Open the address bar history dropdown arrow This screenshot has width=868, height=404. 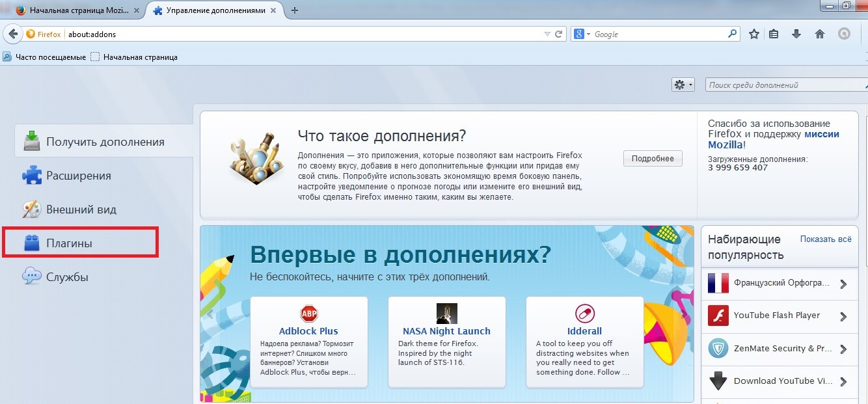point(547,34)
